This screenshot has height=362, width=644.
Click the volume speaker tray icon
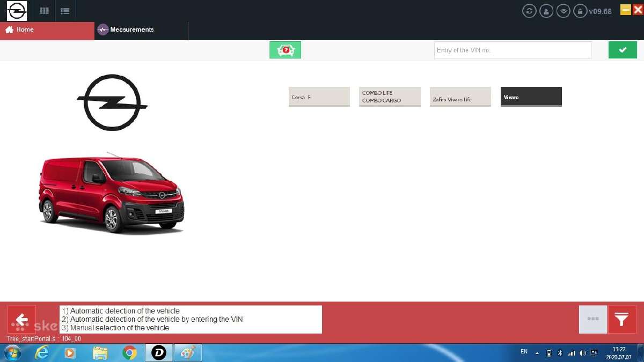[583, 353]
